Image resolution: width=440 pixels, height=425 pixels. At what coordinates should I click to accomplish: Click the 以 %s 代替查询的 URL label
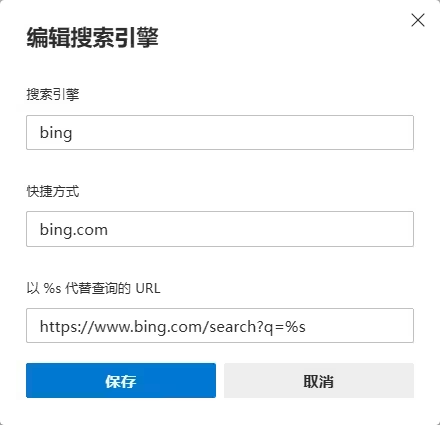click(x=93, y=288)
